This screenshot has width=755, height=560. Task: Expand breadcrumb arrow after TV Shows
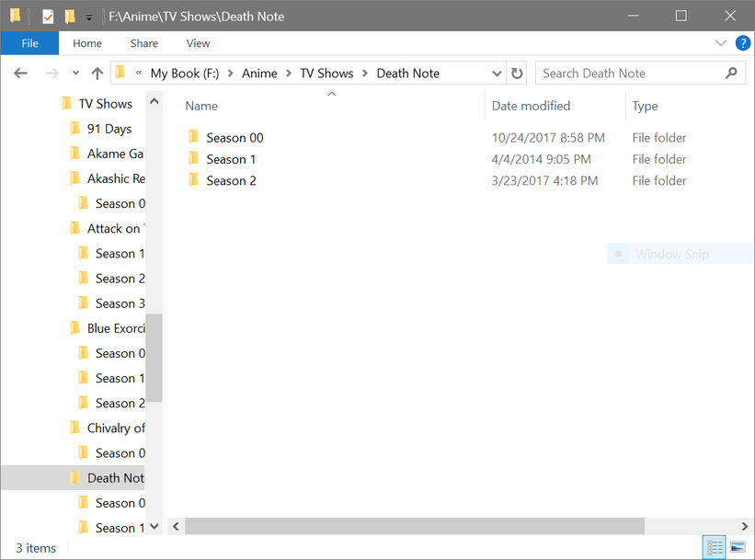pyautogui.click(x=365, y=74)
